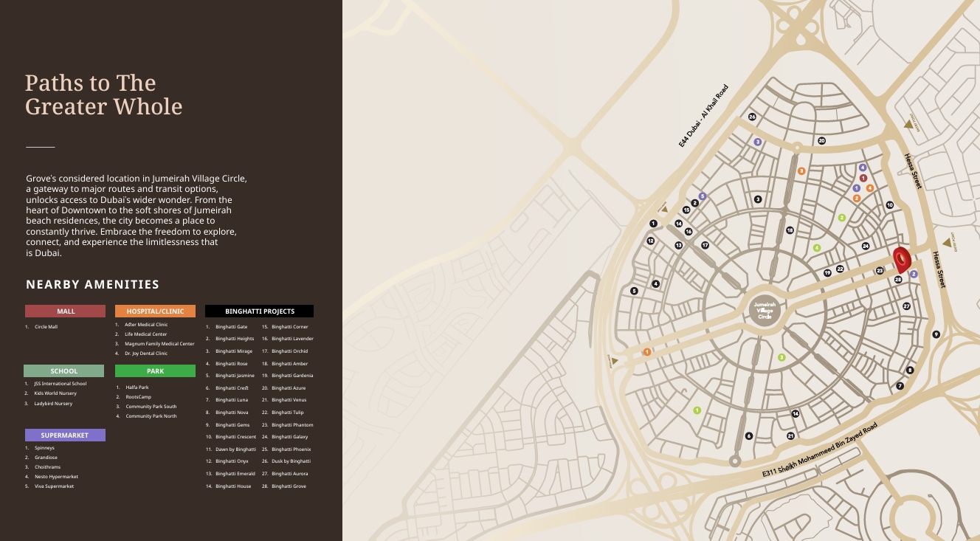The height and width of the screenshot is (541, 980).
Task: Select the SCHOOL category label
Action: 63,371
